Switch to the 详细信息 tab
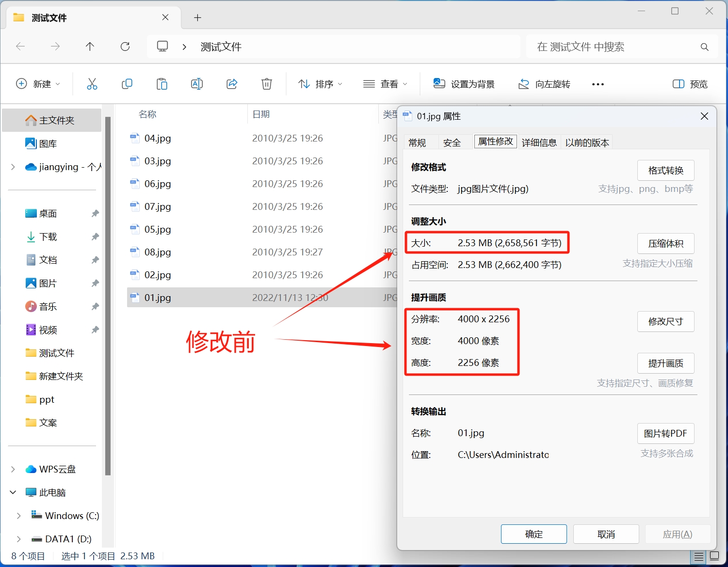The image size is (728, 567). pyautogui.click(x=539, y=142)
